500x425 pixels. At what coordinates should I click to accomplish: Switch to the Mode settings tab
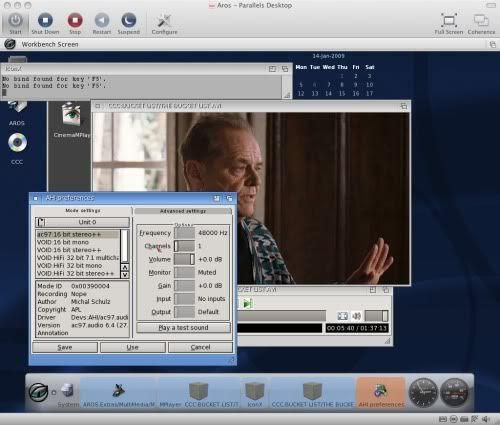point(83,211)
